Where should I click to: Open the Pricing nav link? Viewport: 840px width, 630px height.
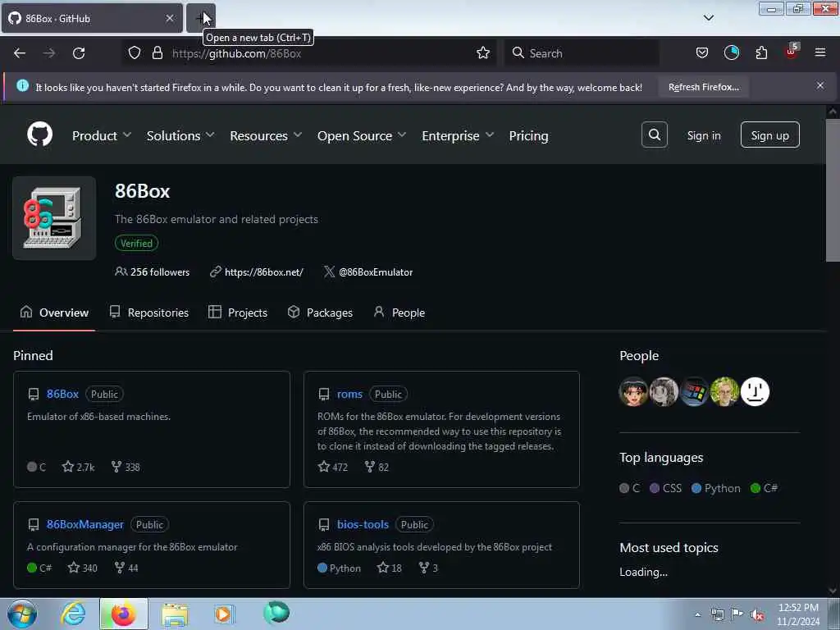528,135
